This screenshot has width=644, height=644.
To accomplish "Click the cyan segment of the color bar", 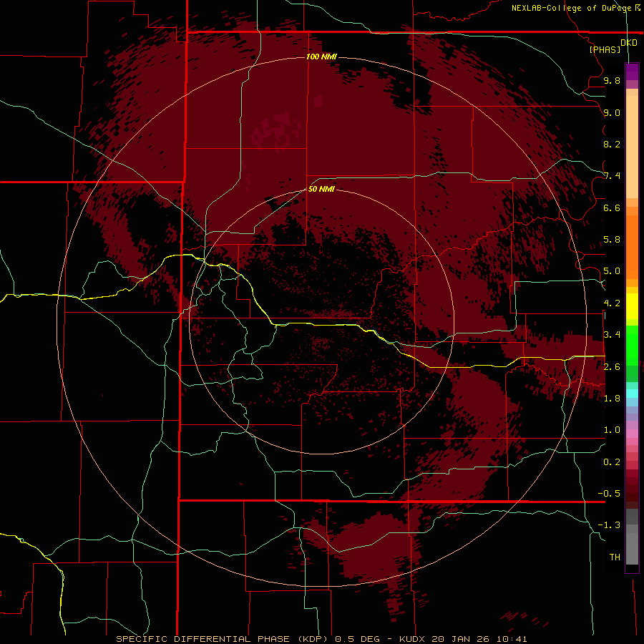I will 632,394.
